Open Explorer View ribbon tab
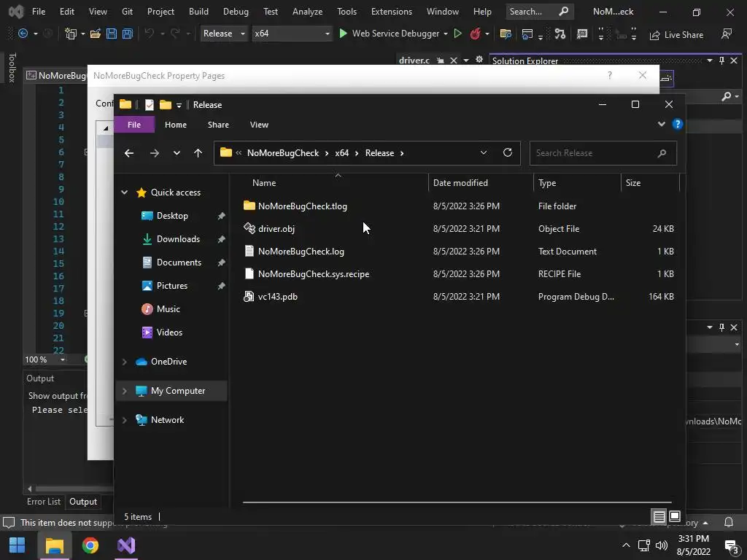 [259, 124]
